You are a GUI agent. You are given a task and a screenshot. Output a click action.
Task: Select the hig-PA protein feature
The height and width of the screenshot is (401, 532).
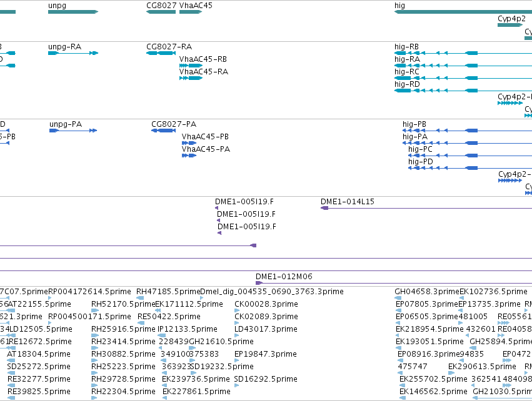pyautogui.click(x=467, y=143)
